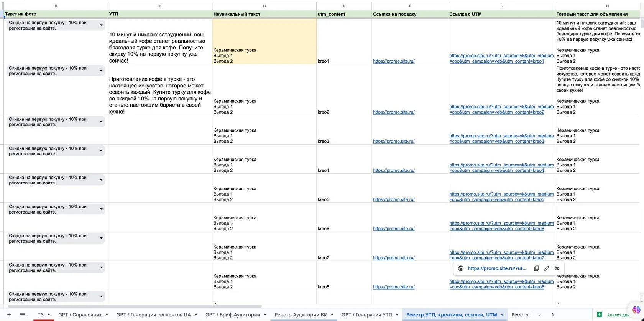Select the Ссылка на посадку header cell
Viewport: 644px width, 321px height.
[410, 14]
